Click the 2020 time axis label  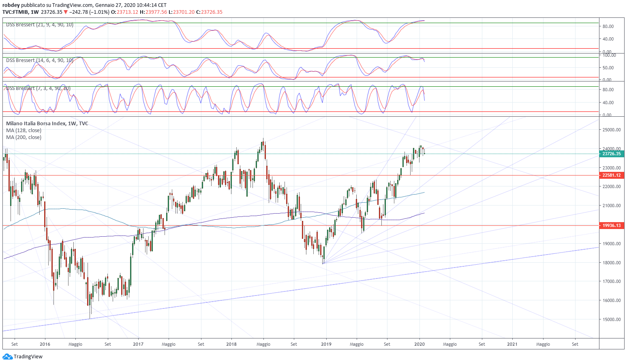[419, 344]
